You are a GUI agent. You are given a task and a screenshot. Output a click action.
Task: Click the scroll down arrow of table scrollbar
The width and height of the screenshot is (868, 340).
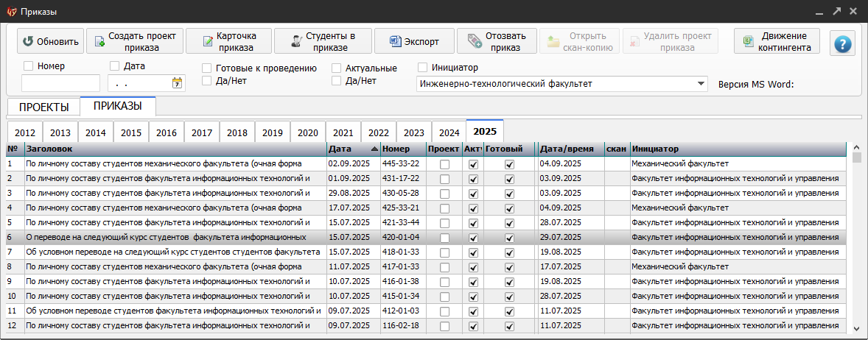click(x=856, y=328)
